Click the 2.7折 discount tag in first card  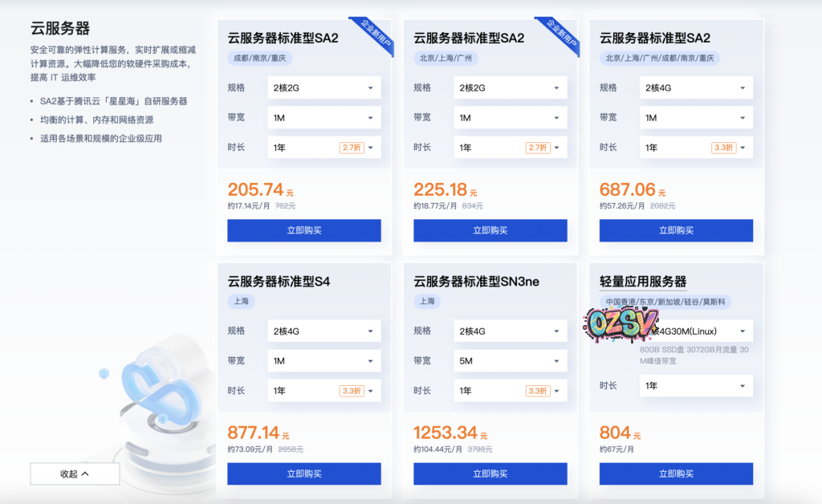352,148
